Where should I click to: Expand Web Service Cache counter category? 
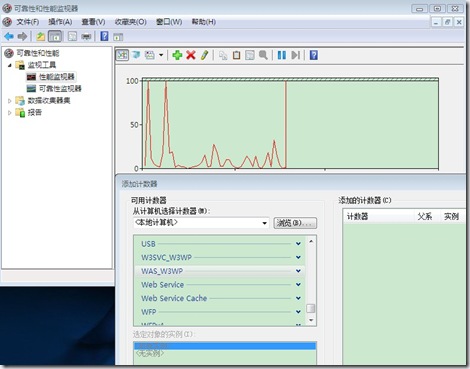(298, 298)
